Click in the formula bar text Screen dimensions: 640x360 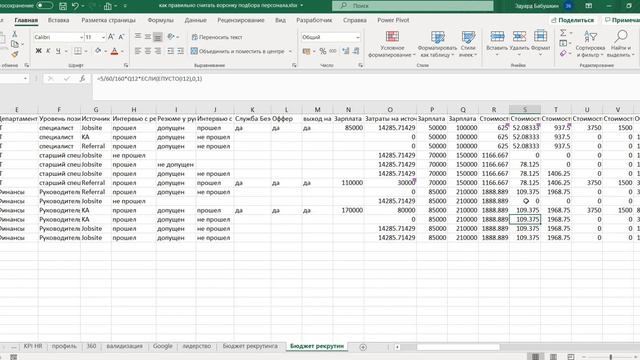[x=149, y=79]
